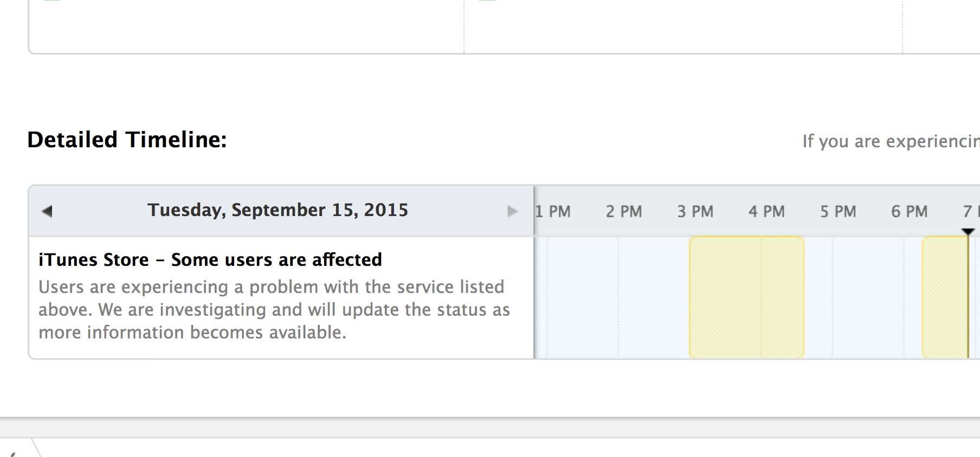Click the 'If you are experiencing' help text
Screen dimensions: 980x457
point(891,141)
